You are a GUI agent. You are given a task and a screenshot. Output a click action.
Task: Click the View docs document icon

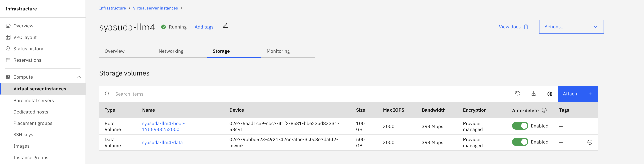(526, 27)
